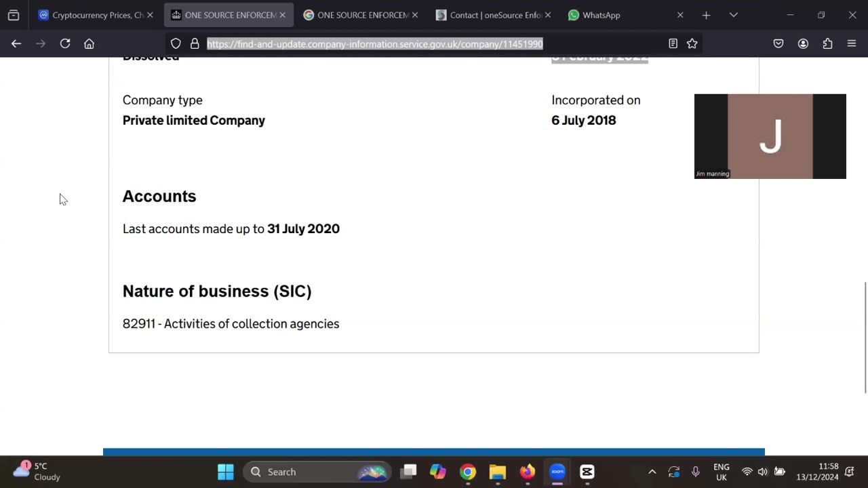
Task: Show site security info via padlock
Action: point(195,43)
